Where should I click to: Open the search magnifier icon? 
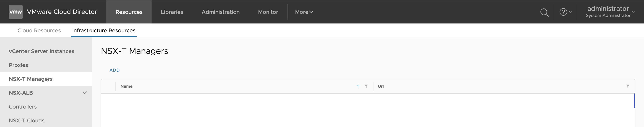coord(544,12)
